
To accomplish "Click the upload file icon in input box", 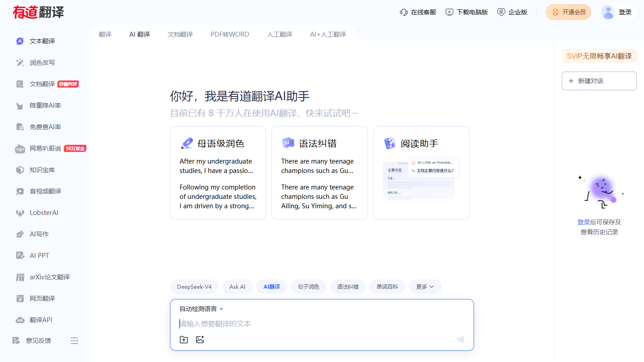I will [x=184, y=340].
